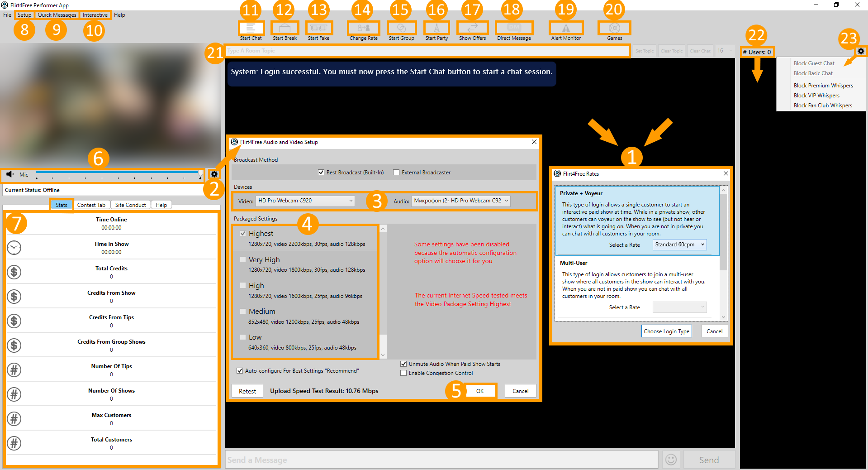Open the Change Rate tool
The width and height of the screenshot is (868, 470).
[x=363, y=28]
